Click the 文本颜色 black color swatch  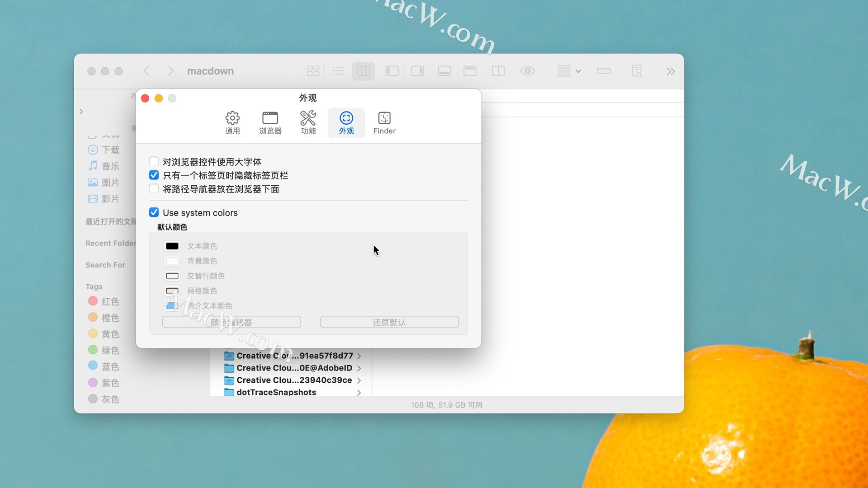click(172, 246)
